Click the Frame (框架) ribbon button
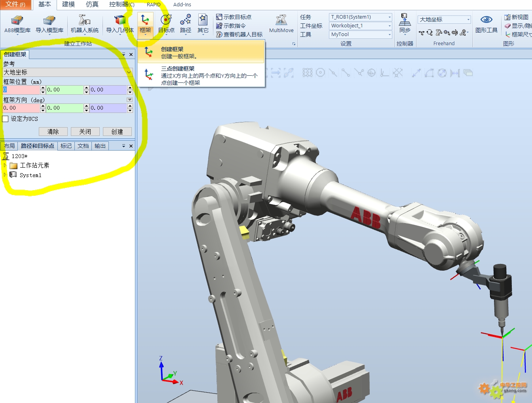The image size is (532, 403). [145, 25]
